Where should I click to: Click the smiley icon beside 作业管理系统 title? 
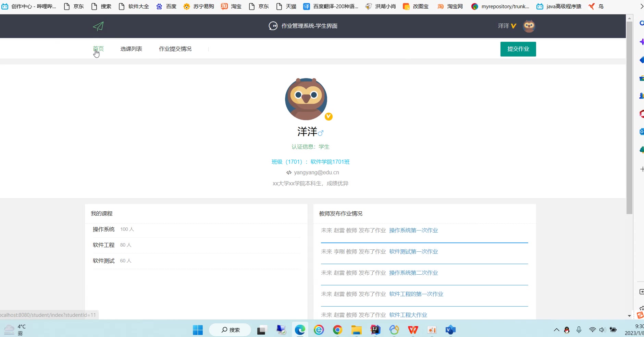[x=273, y=26]
